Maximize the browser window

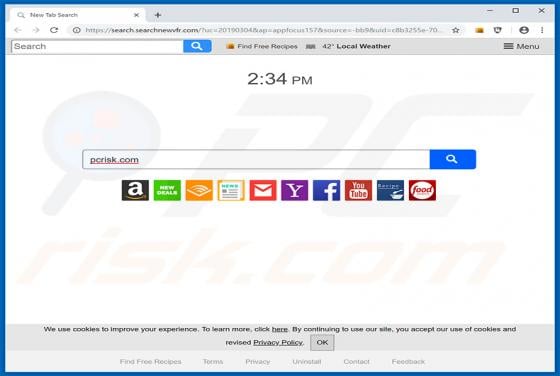point(516,11)
